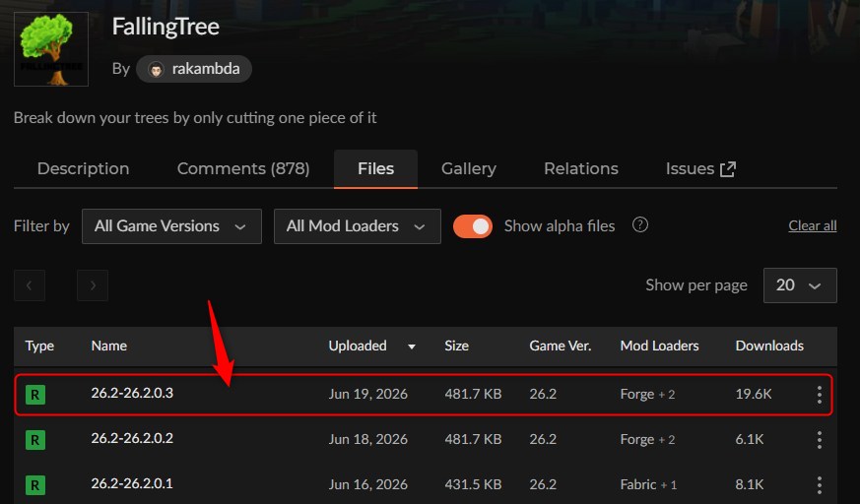Image resolution: width=860 pixels, height=504 pixels.
Task: Toggle the Show alpha files switch
Action: pos(472,226)
